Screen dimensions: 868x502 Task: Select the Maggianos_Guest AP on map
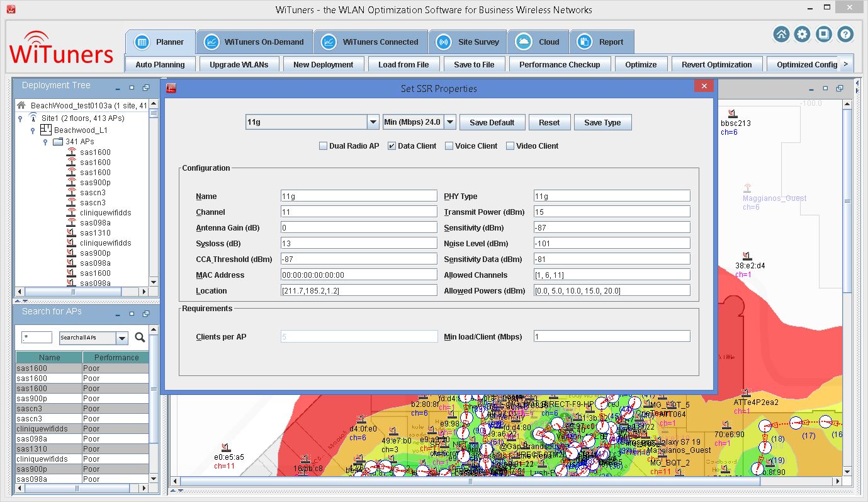pyautogui.click(x=747, y=188)
